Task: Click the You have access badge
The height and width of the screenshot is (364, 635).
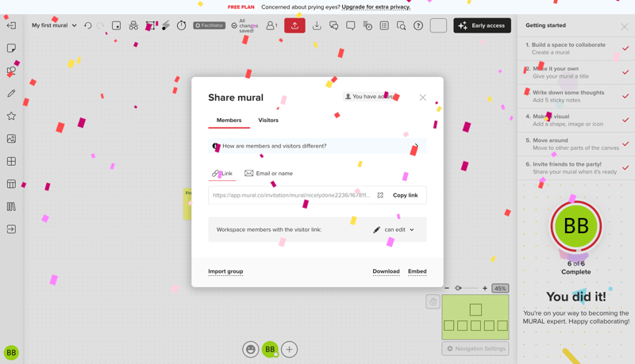Action: pos(370,97)
